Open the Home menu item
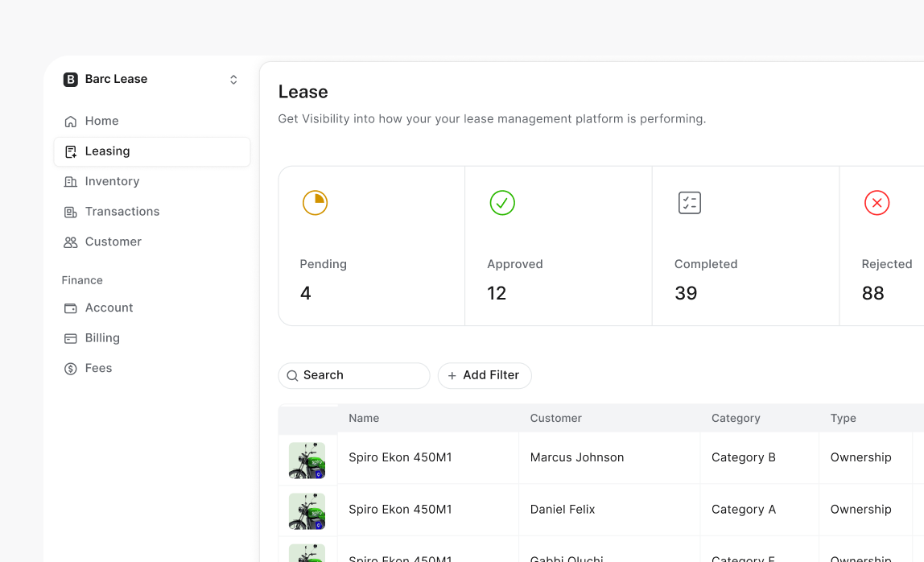The image size is (924, 562). 152,121
